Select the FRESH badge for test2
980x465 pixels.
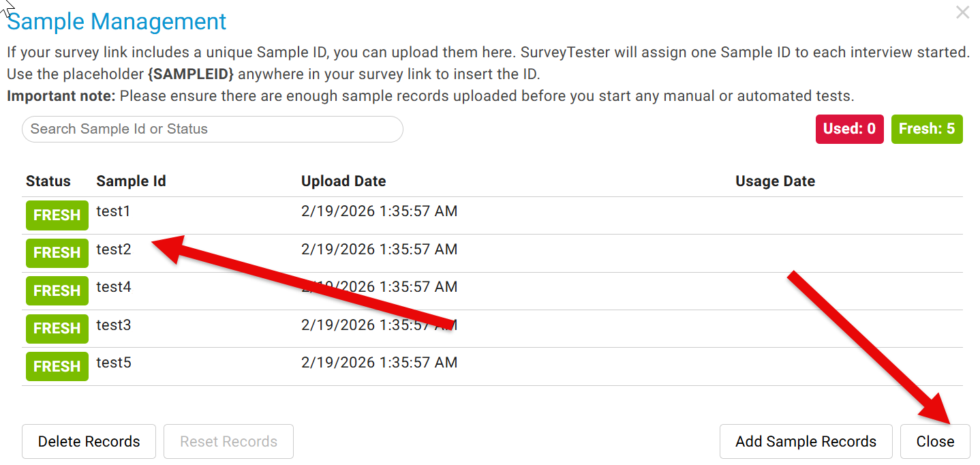pyautogui.click(x=57, y=253)
